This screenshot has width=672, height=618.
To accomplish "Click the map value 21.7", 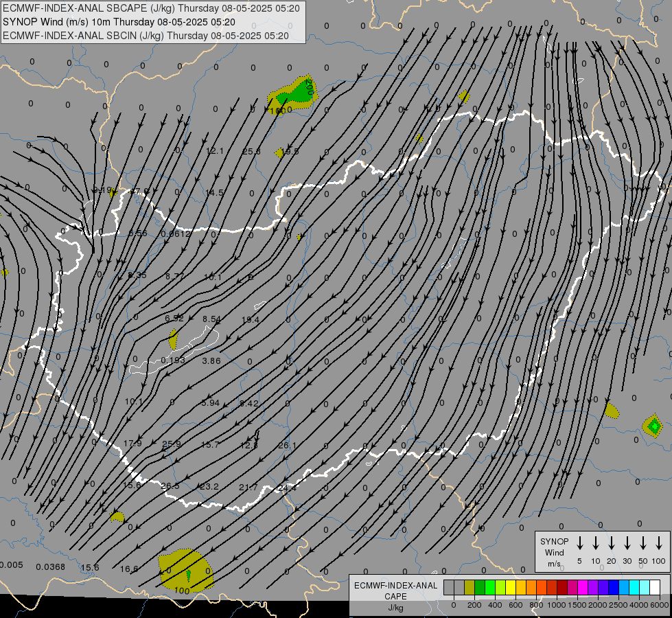I will [248, 487].
